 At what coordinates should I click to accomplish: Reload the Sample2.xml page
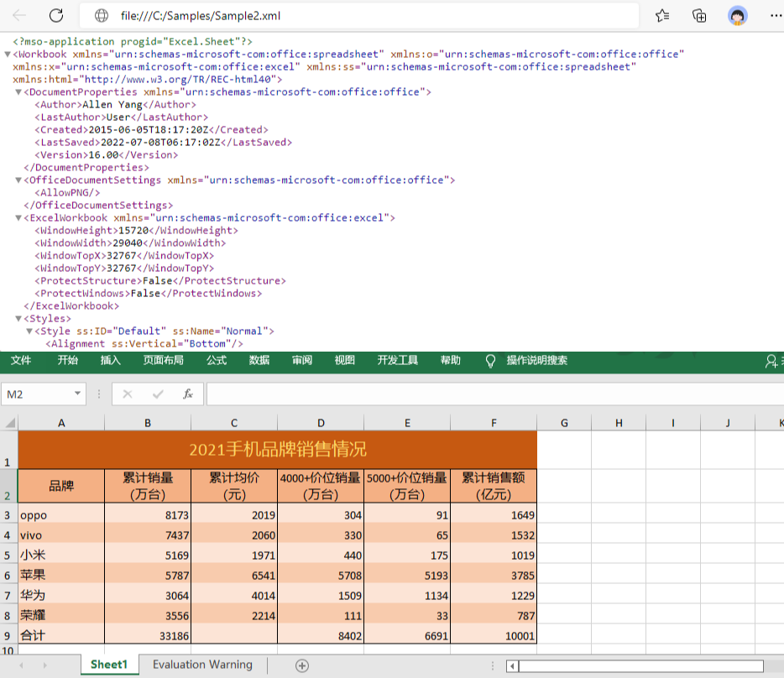(56, 15)
